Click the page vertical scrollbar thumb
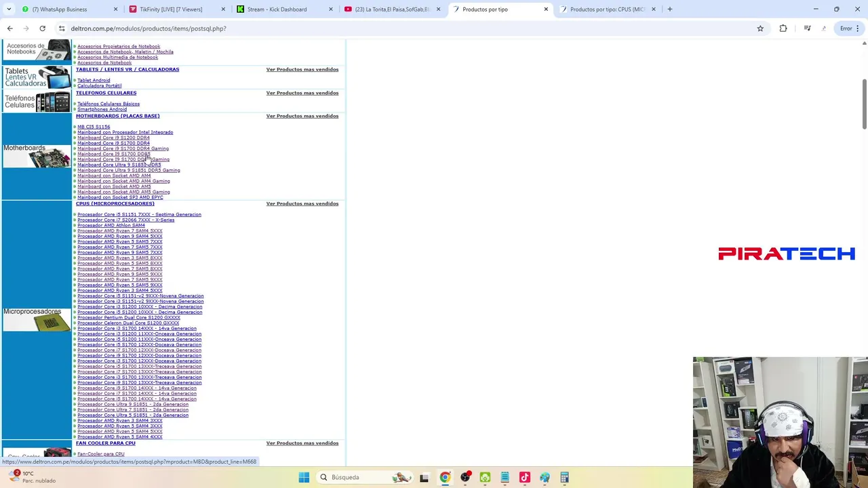This screenshot has width=868, height=488. tap(864, 103)
